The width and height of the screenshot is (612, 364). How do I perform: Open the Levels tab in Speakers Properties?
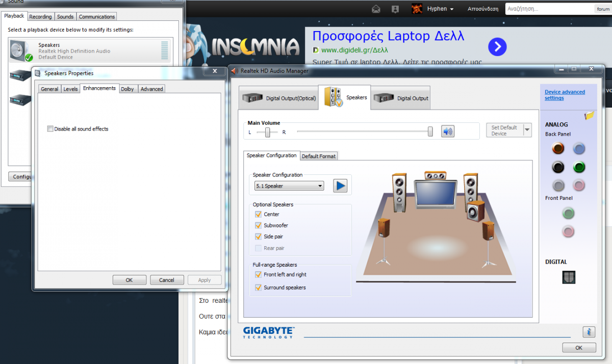pos(70,89)
